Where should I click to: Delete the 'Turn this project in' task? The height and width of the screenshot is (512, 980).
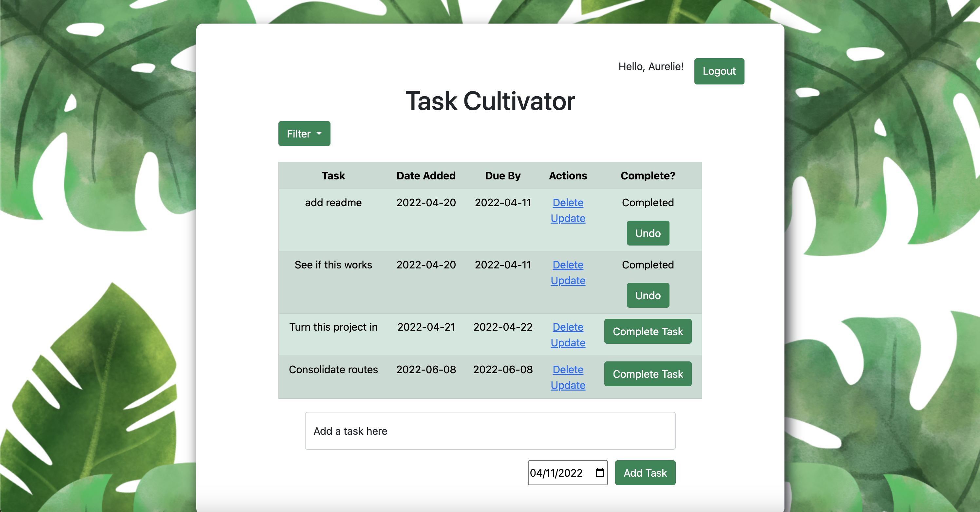pyautogui.click(x=568, y=327)
